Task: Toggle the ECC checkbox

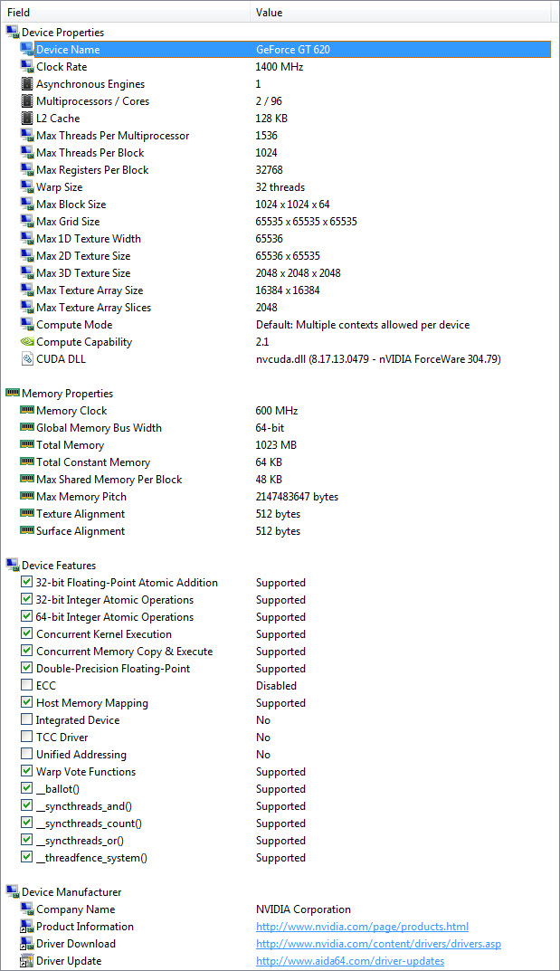Action: (x=26, y=685)
